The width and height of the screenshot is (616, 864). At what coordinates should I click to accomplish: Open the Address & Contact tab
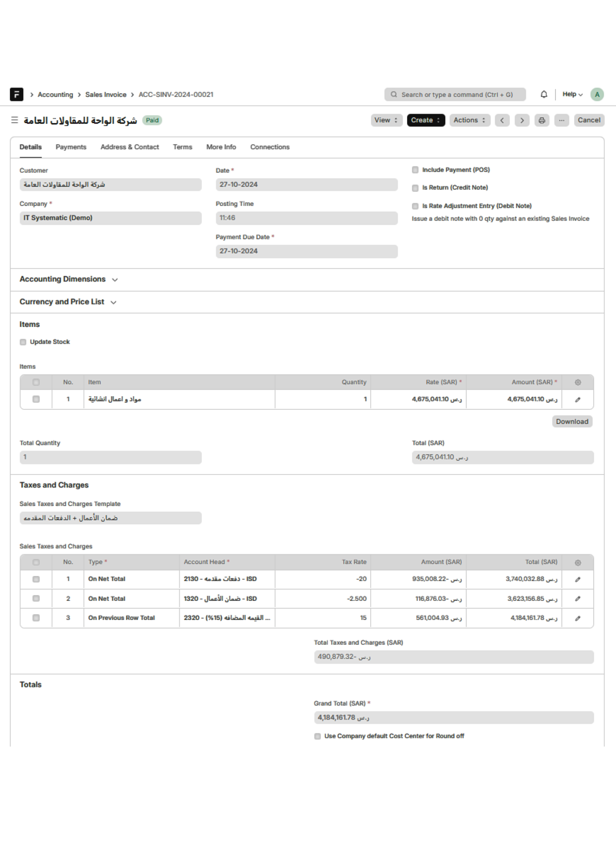(129, 147)
